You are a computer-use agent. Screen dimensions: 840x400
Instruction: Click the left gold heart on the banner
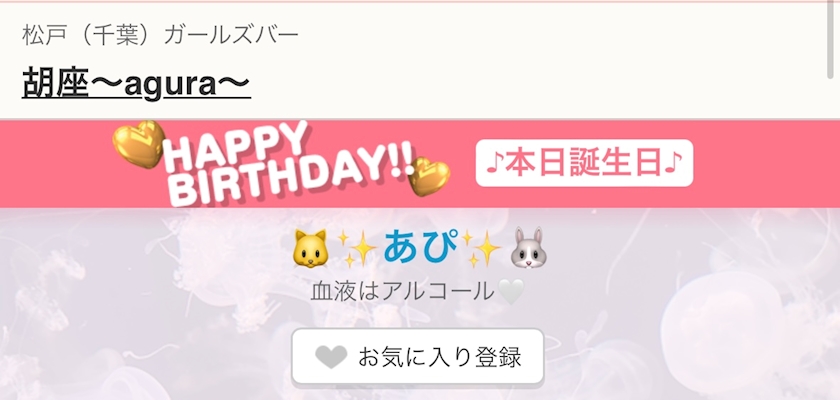(139, 144)
